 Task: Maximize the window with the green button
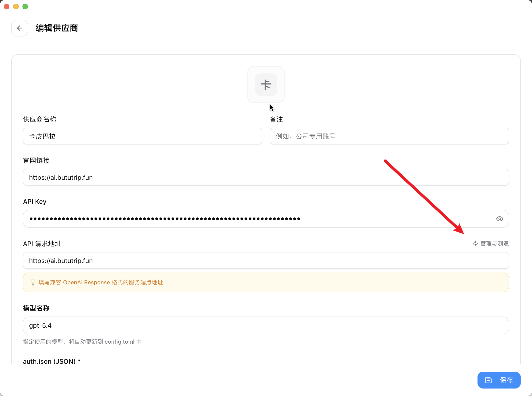click(x=25, y=7)
